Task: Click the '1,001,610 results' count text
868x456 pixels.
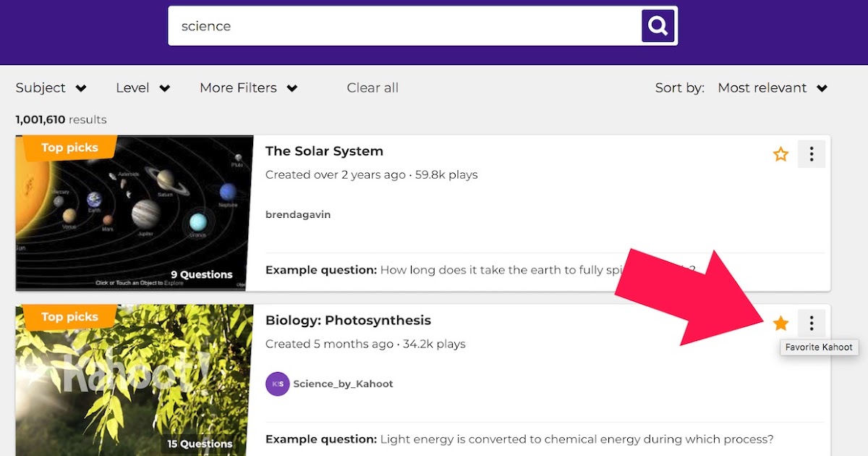Action: 61,119
